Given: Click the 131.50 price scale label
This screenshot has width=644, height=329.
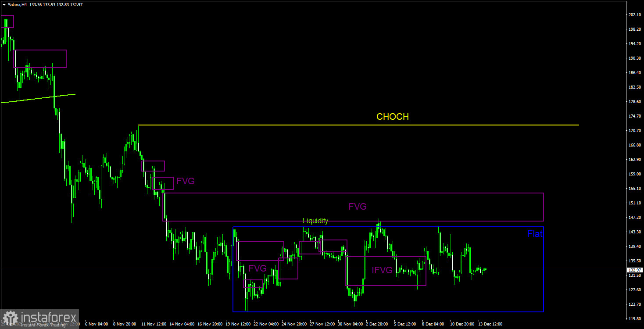Looking at the screenshot, I should coord(634,275).
